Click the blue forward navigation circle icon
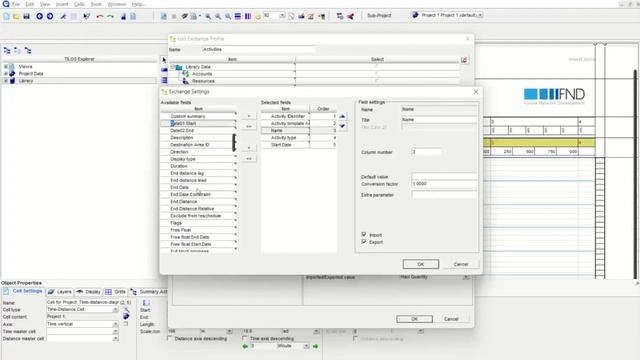 (50, 16)
